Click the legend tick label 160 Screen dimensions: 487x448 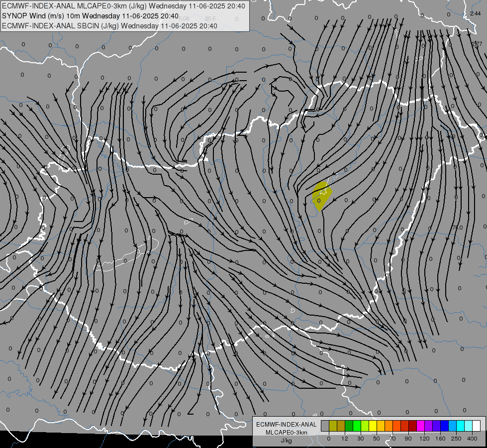pyautogui.click(x=440, y=439)
